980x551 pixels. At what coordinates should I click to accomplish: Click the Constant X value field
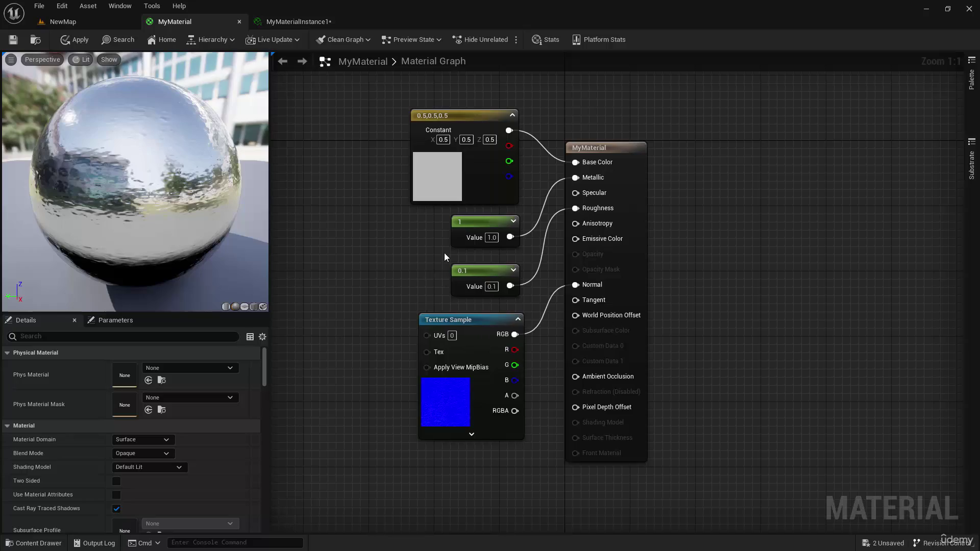[x=443, y=140]
